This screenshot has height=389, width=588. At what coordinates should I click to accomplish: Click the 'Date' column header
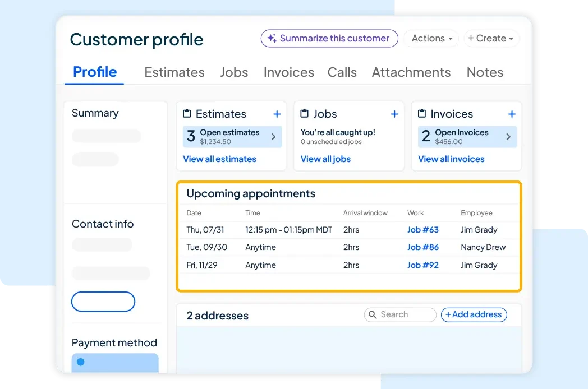point(194,213)
